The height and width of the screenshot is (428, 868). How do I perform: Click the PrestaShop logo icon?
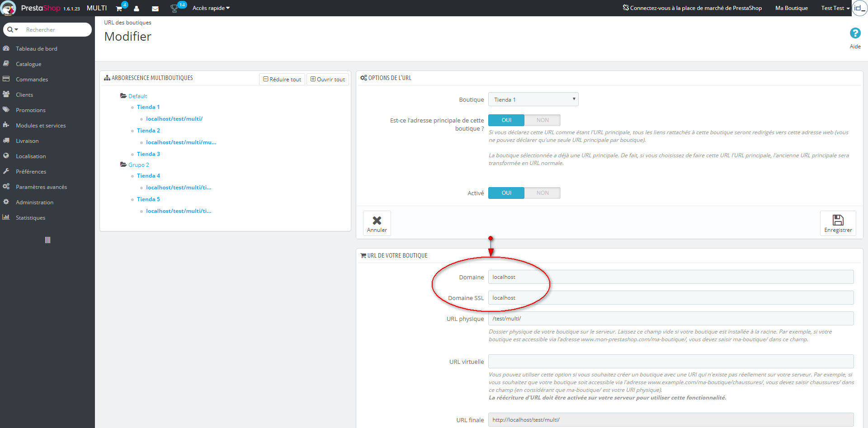[x=9, y=8]
